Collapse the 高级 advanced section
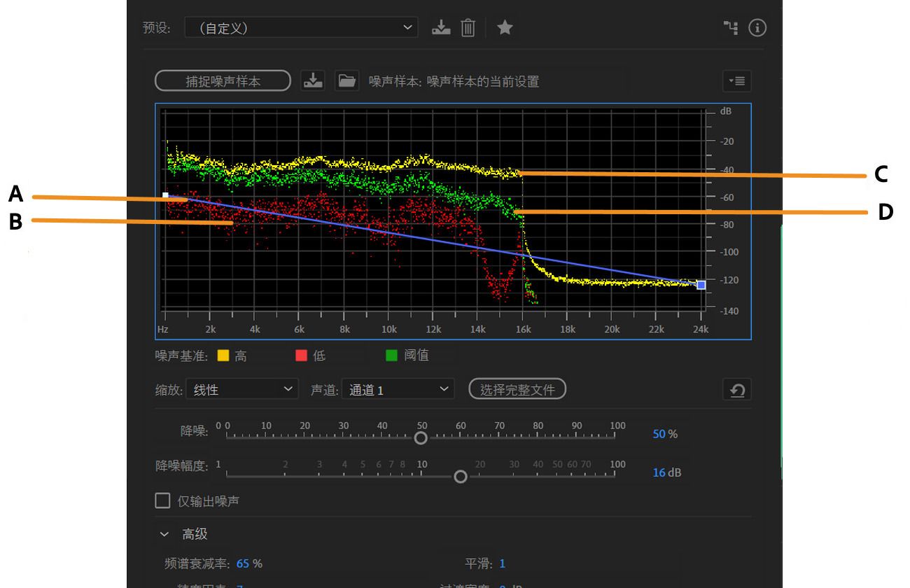Screen dimensions: 910x588 click(x=164, y=533)
